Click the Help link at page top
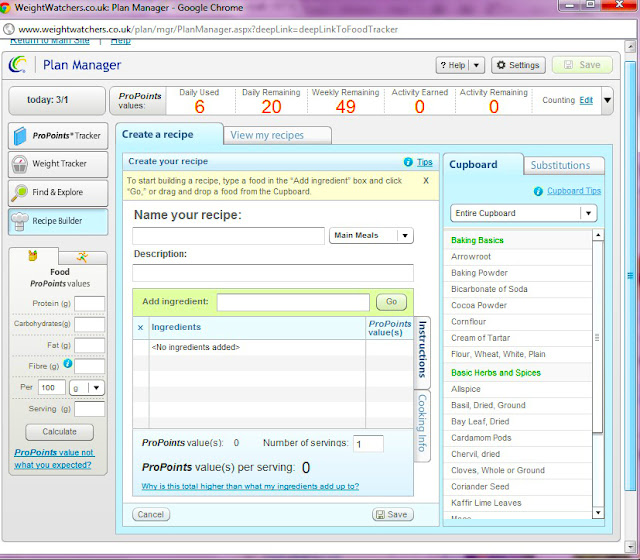This screenshot has width=640, height=560. (121, 40)
